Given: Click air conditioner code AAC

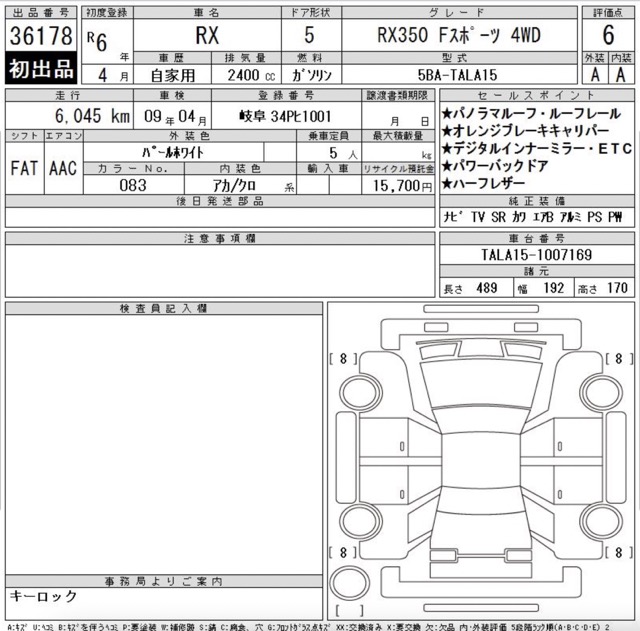Looking at the screenshot, I should pyautogui.click(x=63, y=168).
